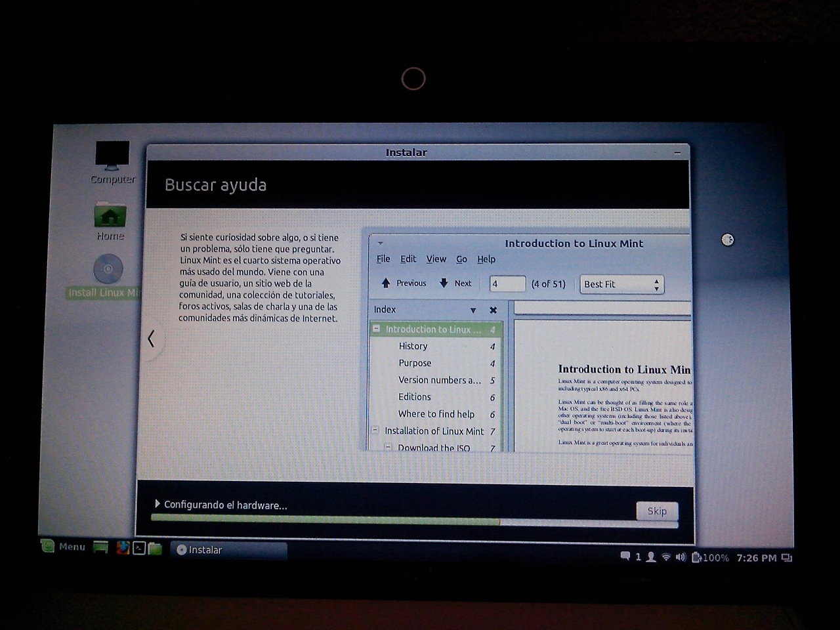The width and height of the screenshot is (840, 630).
Task: Open the Home folder desktop icon
Action: pos(110,217)
